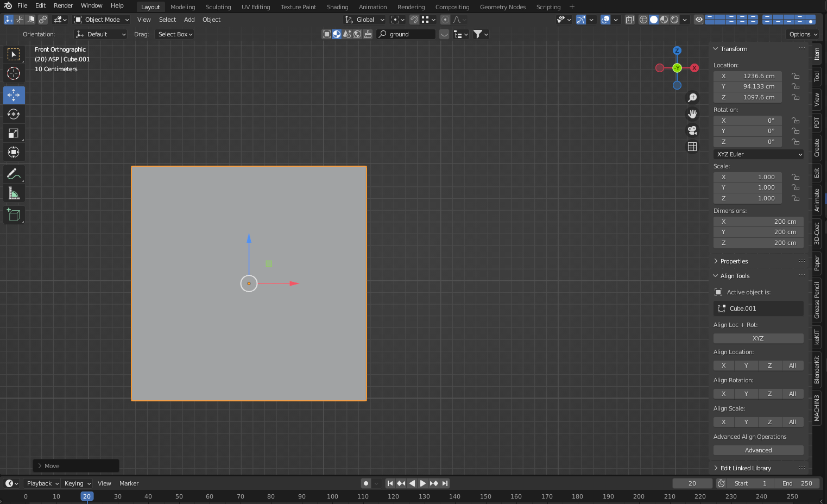
Task: Click the Dimensions X value field
Action: point(759,222)
